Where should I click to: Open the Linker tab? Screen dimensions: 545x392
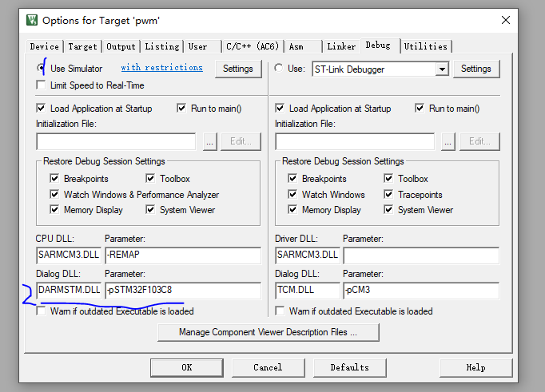(341, 46)
